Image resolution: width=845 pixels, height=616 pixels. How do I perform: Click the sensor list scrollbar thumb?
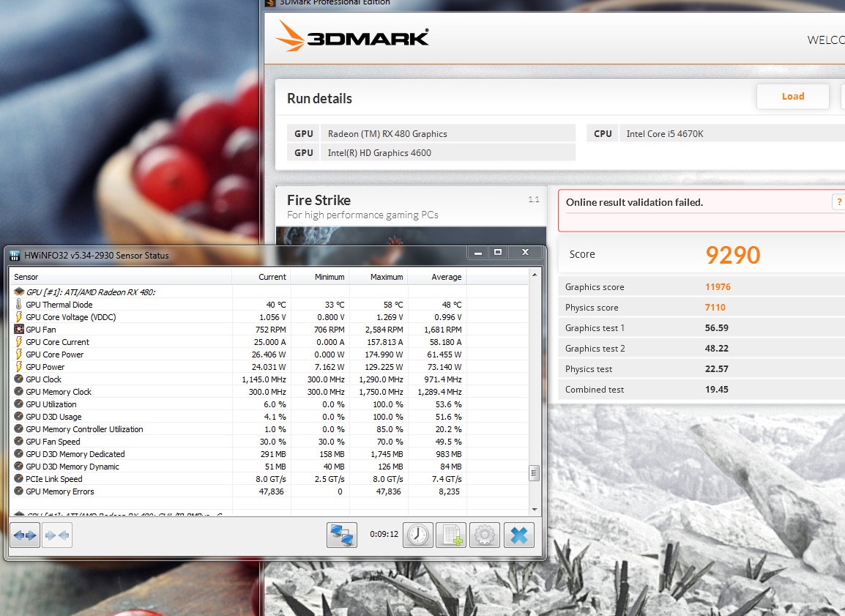coord(535,473)
